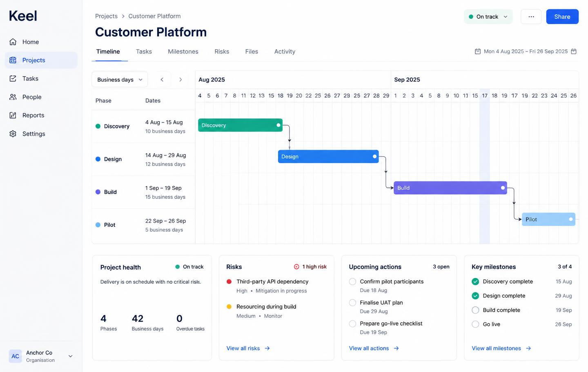Open the more options ellipsis button
Viewport: 588px width, 372px height.
tap(531, 17)
